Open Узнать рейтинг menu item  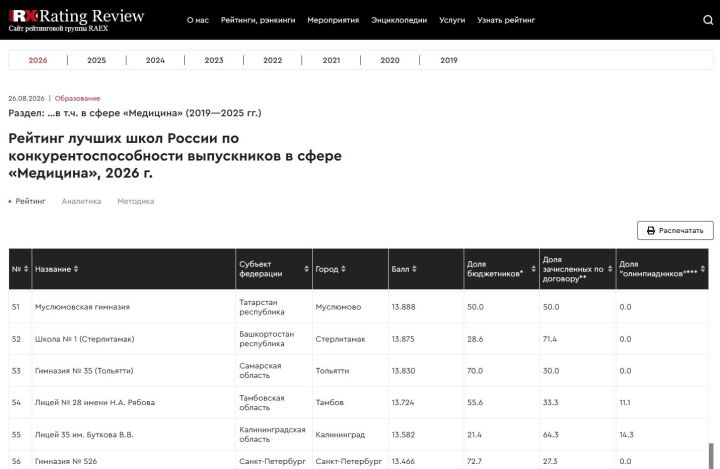tap(506, 20)
